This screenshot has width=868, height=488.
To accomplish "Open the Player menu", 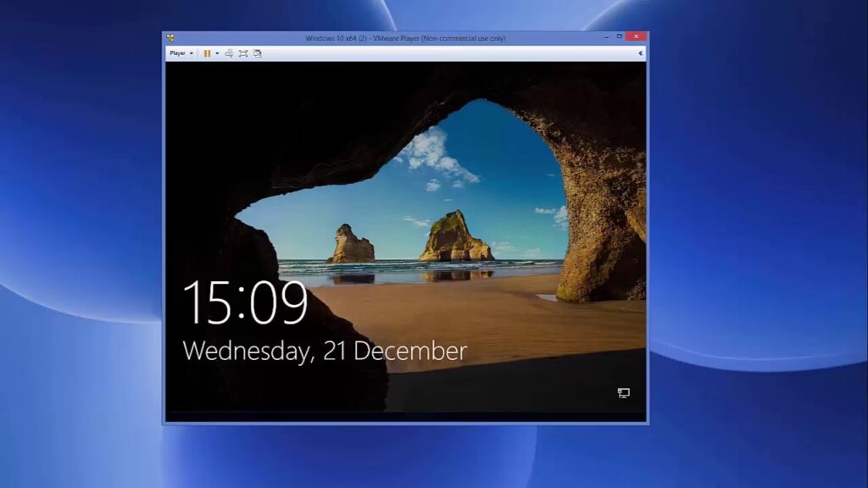I will 181,53.
